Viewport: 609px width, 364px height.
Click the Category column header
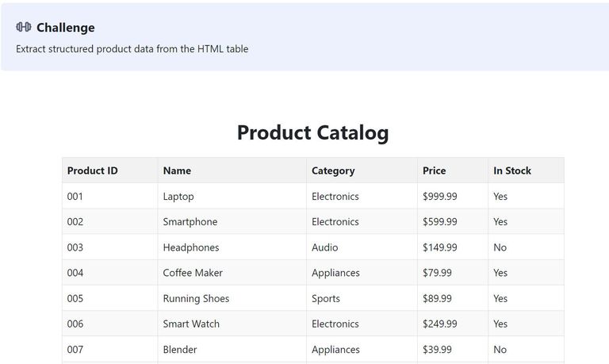pos(333,171)
